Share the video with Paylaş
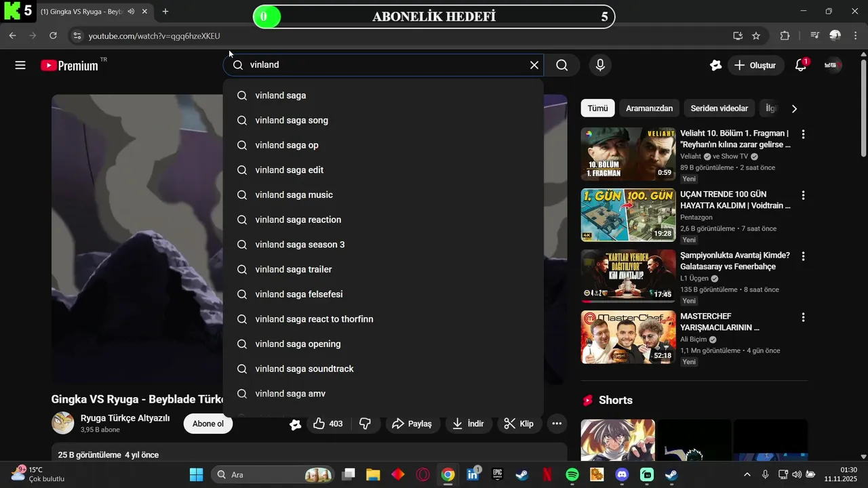The width and height of the screenshot is (868, 488). click(412, 424)
